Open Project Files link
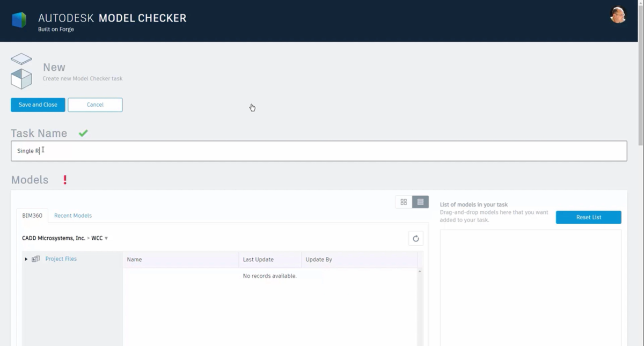 tap(61, 259)
